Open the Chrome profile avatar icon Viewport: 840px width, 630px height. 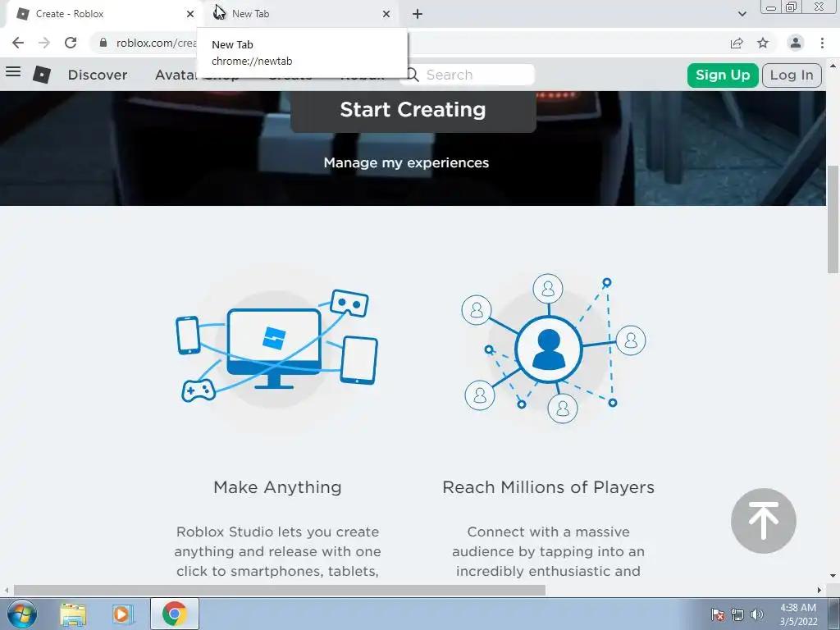[x=796, y=43]
